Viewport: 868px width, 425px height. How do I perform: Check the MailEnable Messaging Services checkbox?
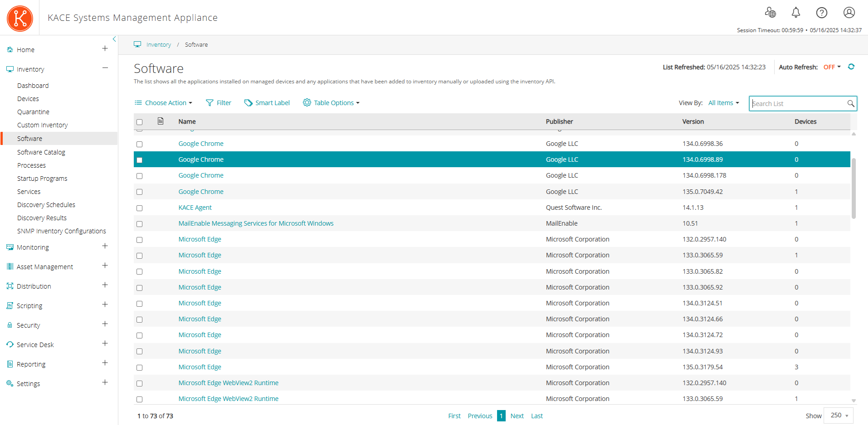click(x=140, y=224)
